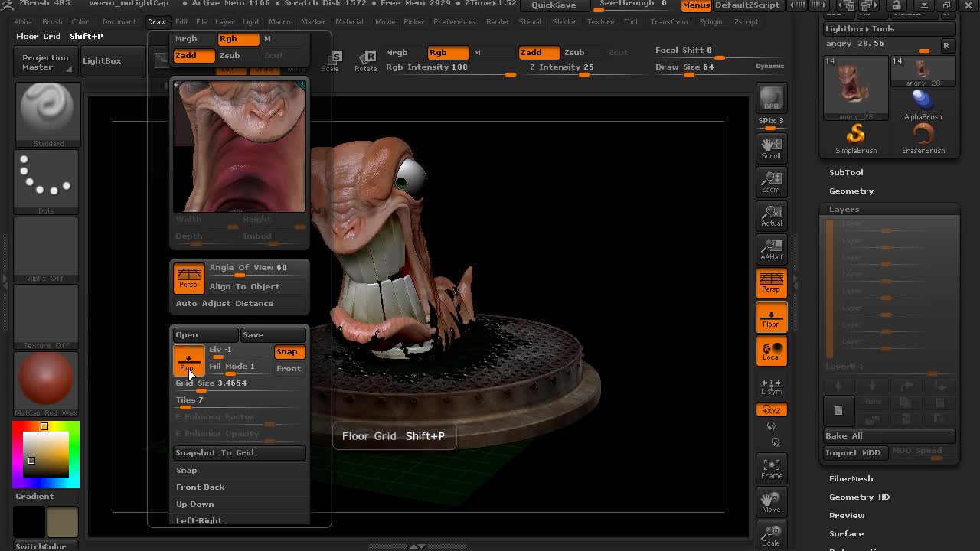Expand the FiberMesh section
This screenshot has width=980, height=551.
coord(851,478)
